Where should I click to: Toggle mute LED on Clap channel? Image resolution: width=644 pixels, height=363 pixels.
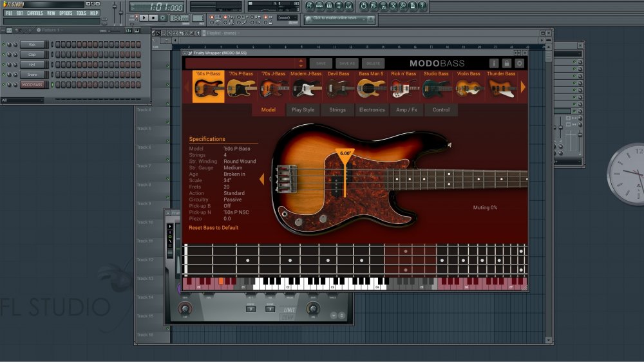[3, 54]
